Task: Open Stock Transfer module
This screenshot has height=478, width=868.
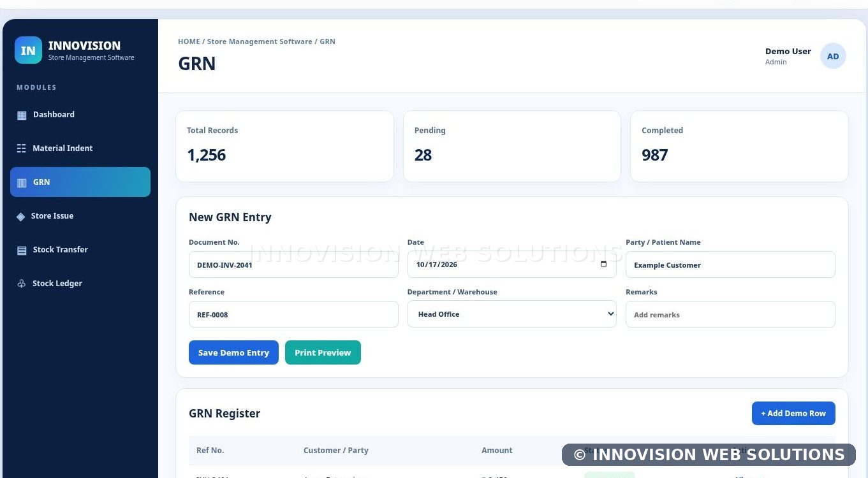Action: point(80,250)
